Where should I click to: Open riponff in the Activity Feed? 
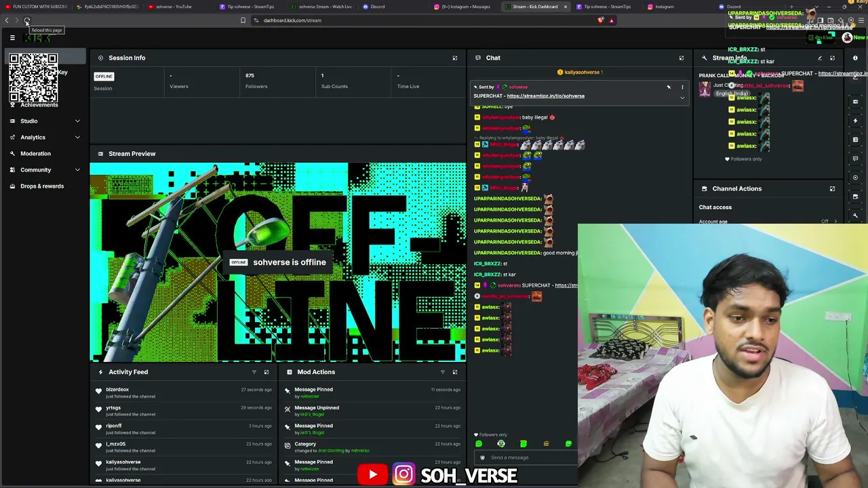click(x=113, y=426)
